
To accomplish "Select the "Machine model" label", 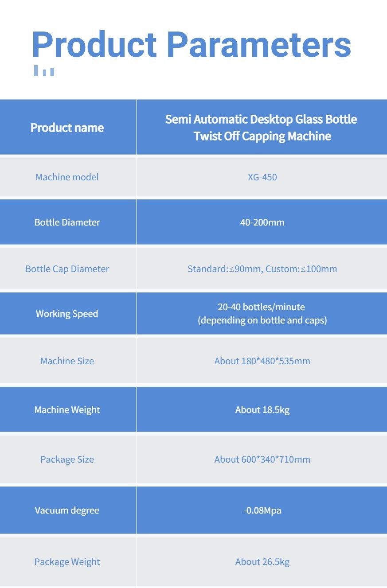I will coord(67,177).
